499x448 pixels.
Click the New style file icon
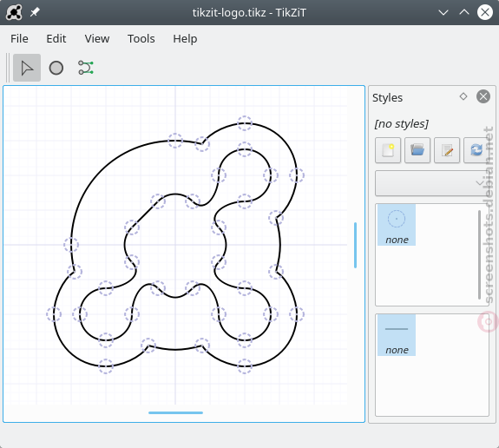click(388, 150)
